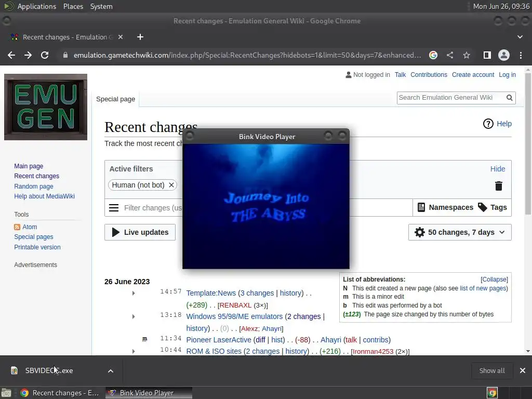532x399 pixels.
Task: Open the Applications menu
Action: [36, 6]
